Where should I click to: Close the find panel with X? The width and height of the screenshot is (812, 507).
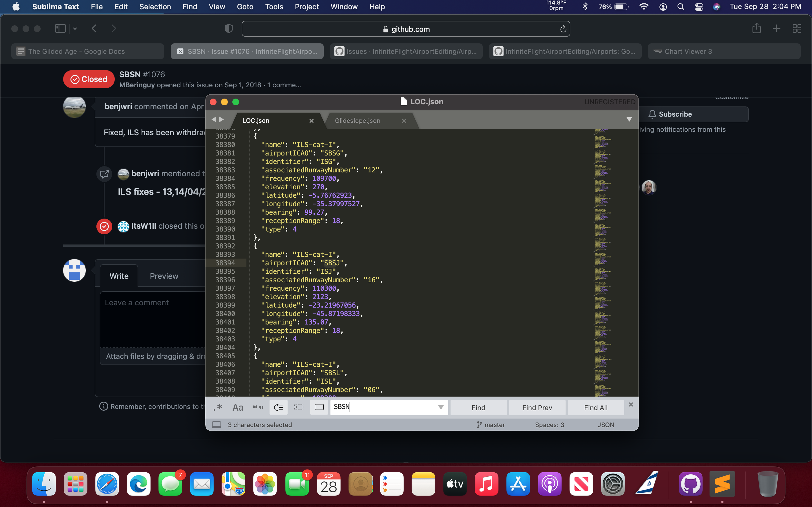pyautogui.click(x=631, y=404)
